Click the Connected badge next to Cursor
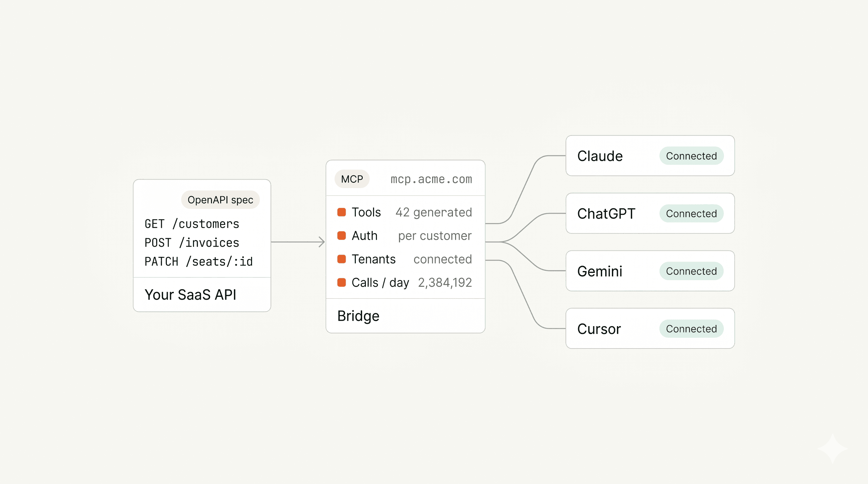 [691, 329]
